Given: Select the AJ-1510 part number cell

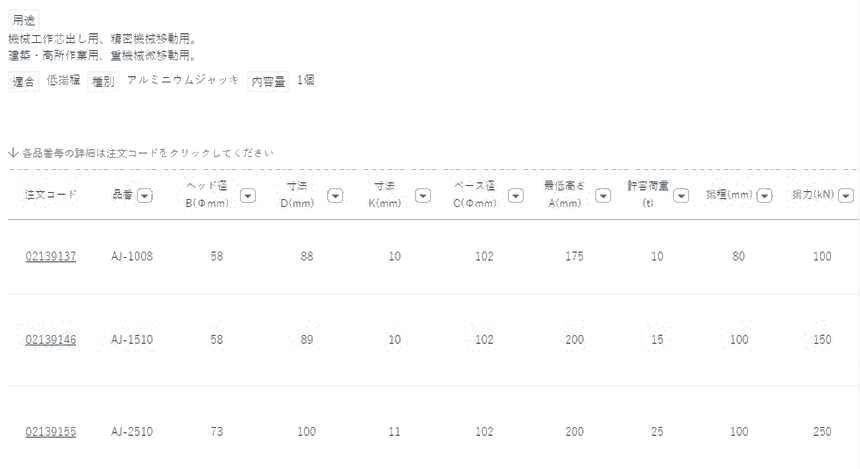Looking at the screenshot, I should [132, 340].
